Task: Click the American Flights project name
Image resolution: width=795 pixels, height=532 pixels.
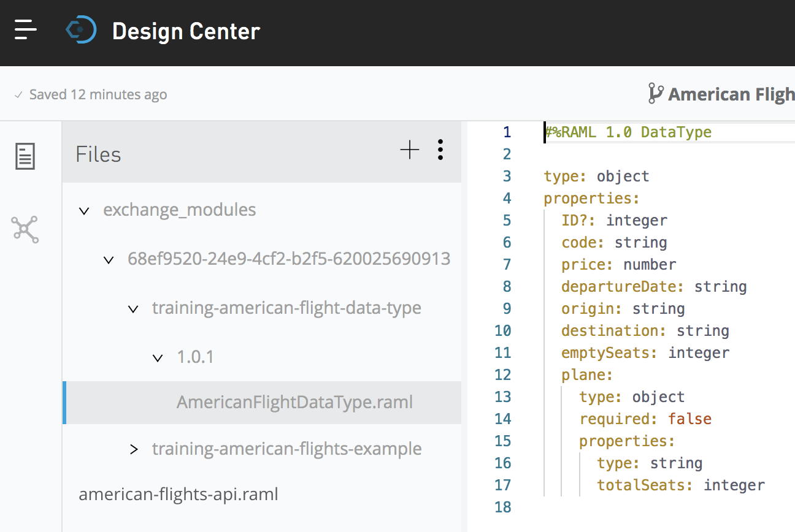Action: (x=732, y=94)
